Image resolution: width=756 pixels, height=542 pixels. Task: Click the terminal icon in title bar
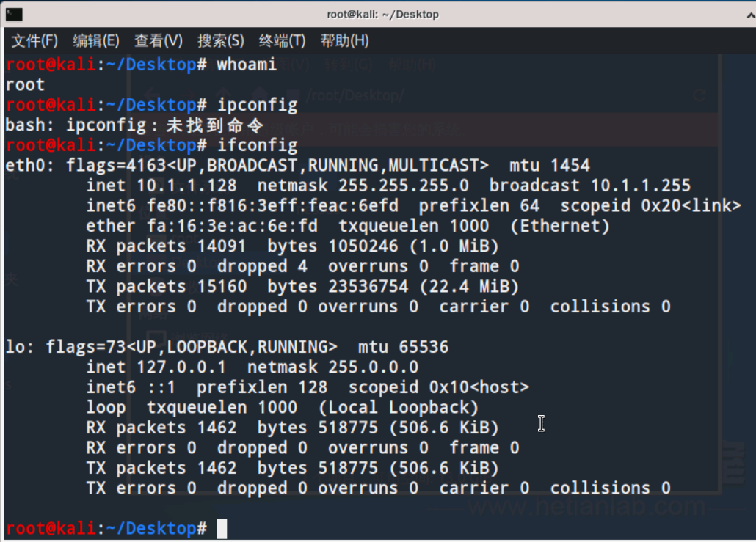(14, 15)
